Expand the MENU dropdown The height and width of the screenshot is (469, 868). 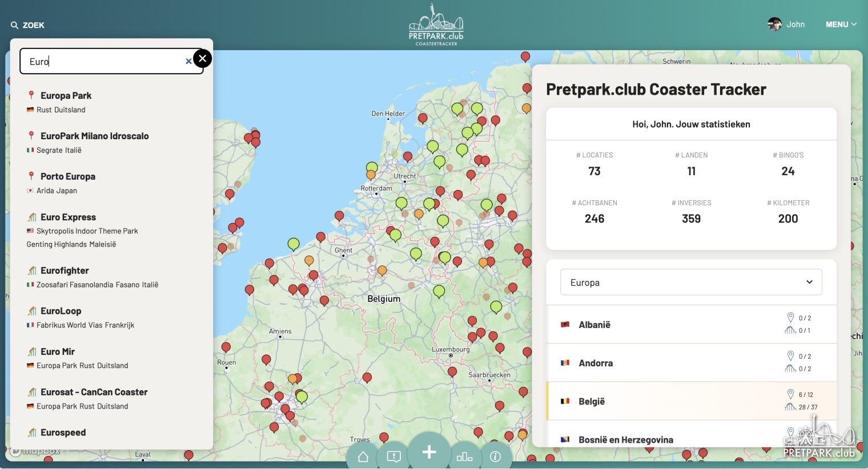tap(841, 25)
